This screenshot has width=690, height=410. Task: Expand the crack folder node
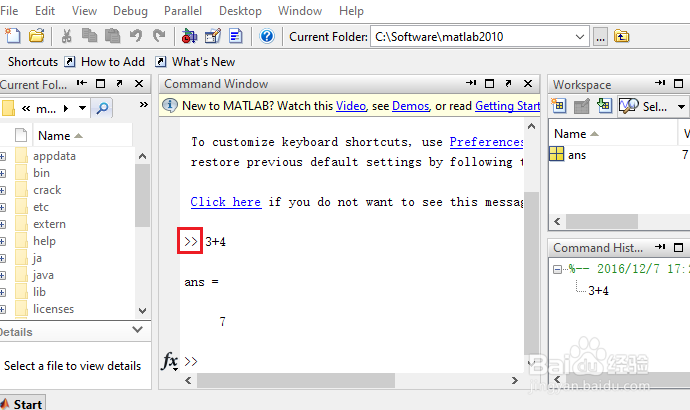coord(3,190)
